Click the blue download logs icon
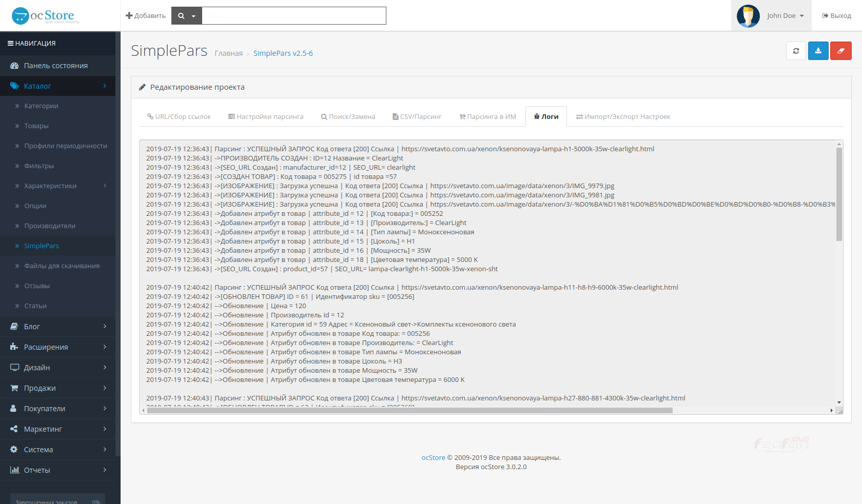The width and height of the screenshot is (862, 504). (x=818, y=51)
